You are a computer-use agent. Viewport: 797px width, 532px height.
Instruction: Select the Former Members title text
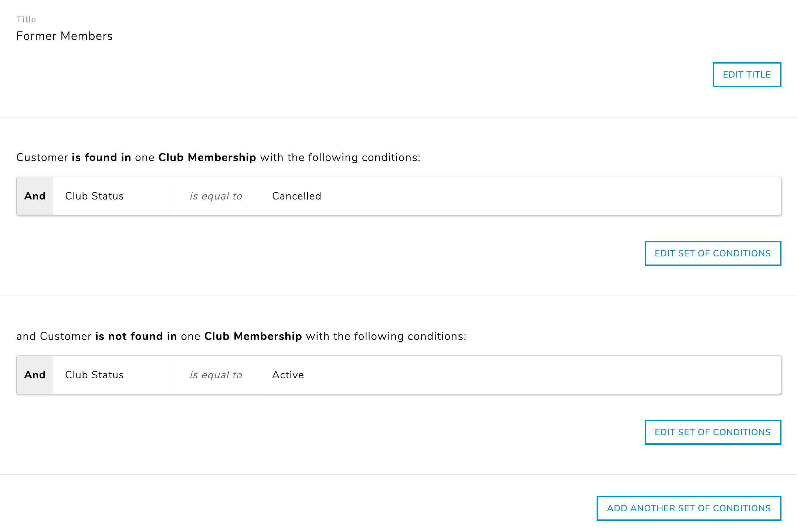tap(64, 36)
